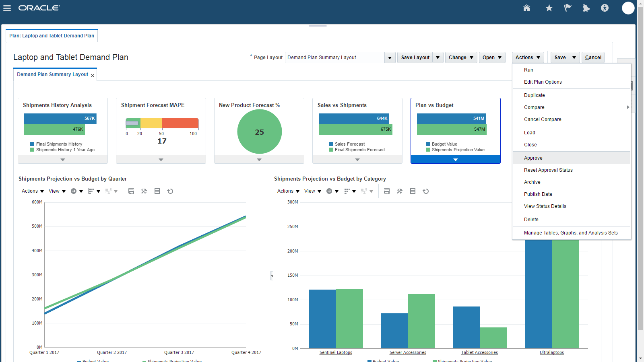Switch to Plan: Laptop and Tablet Demand Plan tab
644x362 pixels.
[x=52, y=36]
